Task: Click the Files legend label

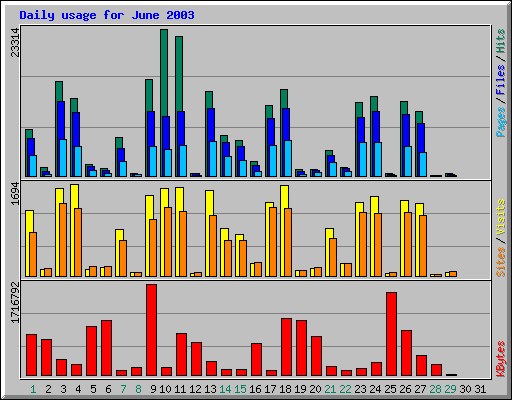Action: tap(501, 80)
